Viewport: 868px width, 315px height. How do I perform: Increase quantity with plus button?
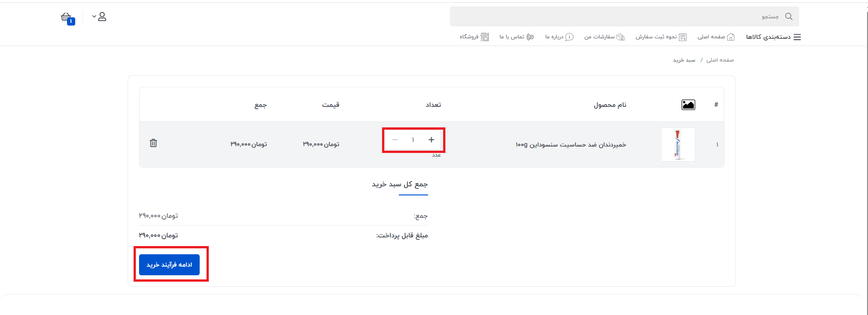(431, 140)
